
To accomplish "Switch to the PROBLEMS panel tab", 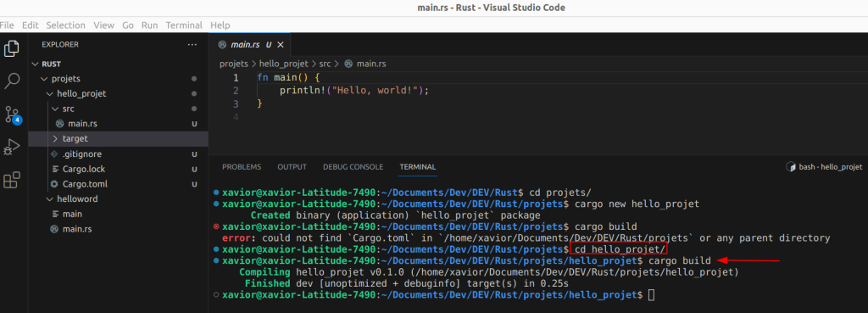I will 242,167.
